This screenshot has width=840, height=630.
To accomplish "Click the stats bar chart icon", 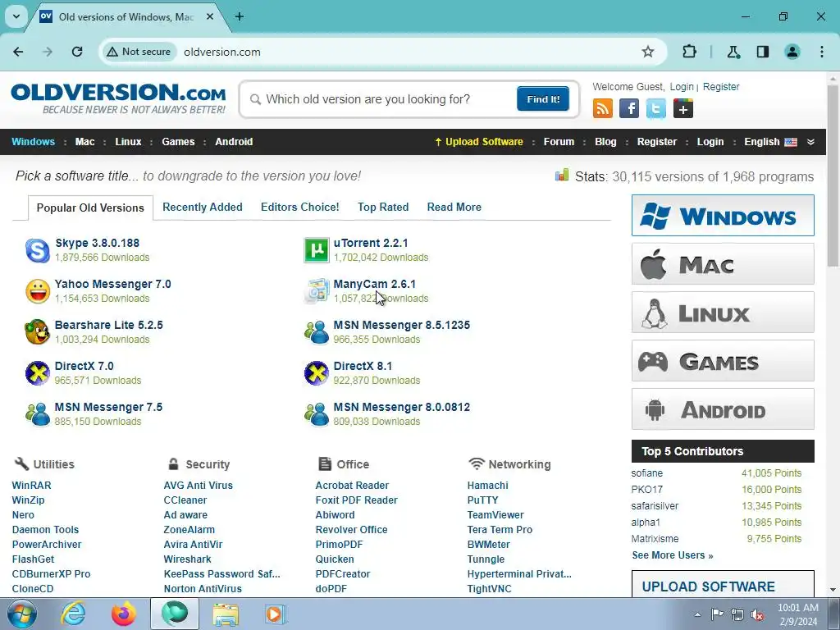I will [562, 175].
